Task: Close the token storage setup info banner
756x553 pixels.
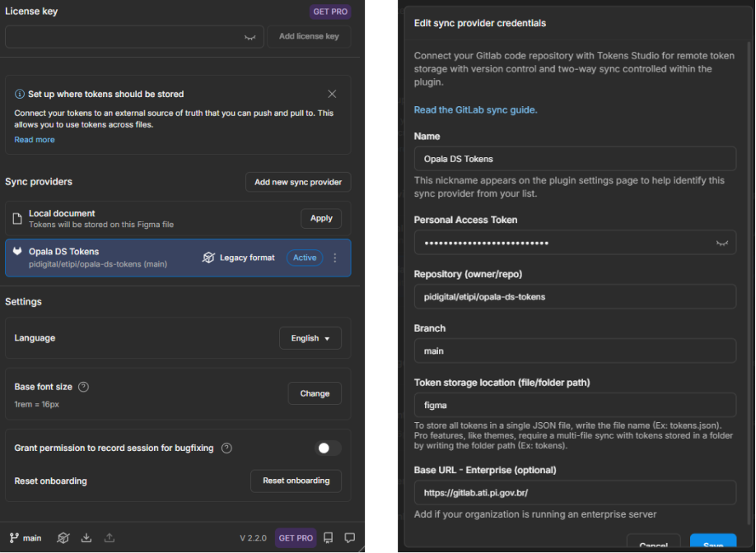Action: tap(332, 95)
